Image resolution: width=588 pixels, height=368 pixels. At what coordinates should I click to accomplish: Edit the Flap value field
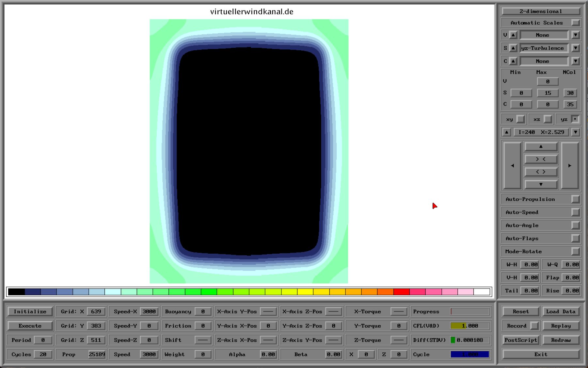[x=571, y=277]
